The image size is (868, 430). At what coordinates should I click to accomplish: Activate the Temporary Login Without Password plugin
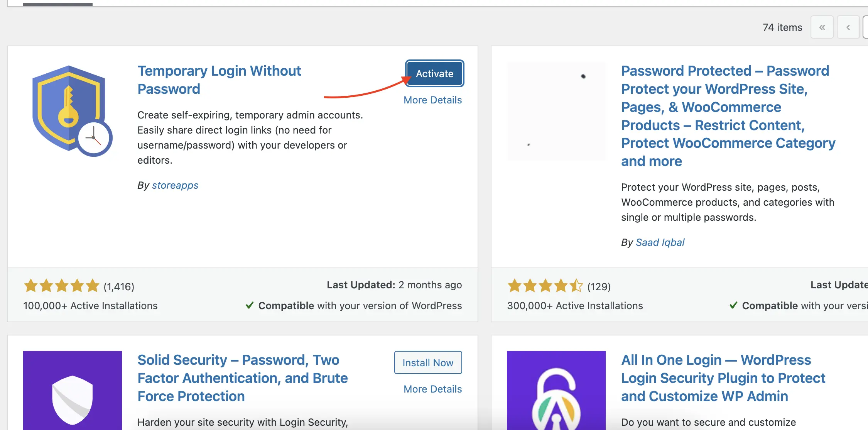(x=434, y=73)
